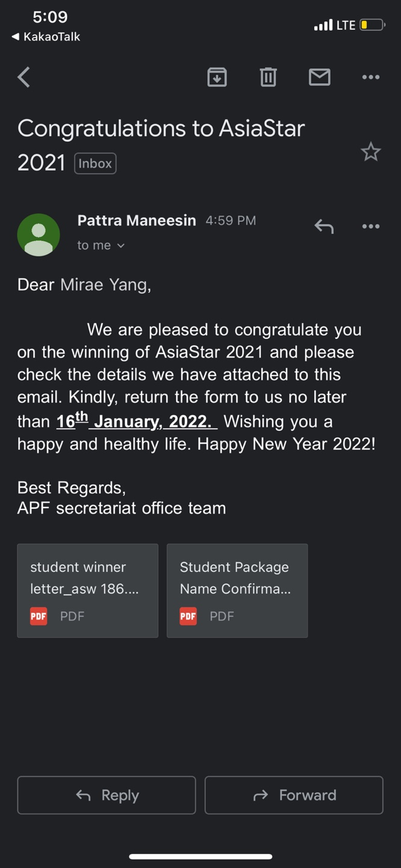Expand the "to me" recipient details
This screenshot has height=868, width=401.
[x=101, y=245]
